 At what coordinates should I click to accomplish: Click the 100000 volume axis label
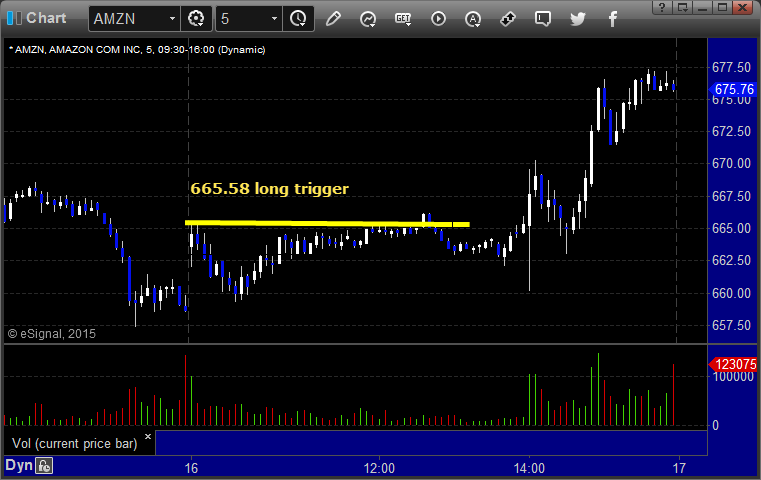pos(732,377)
